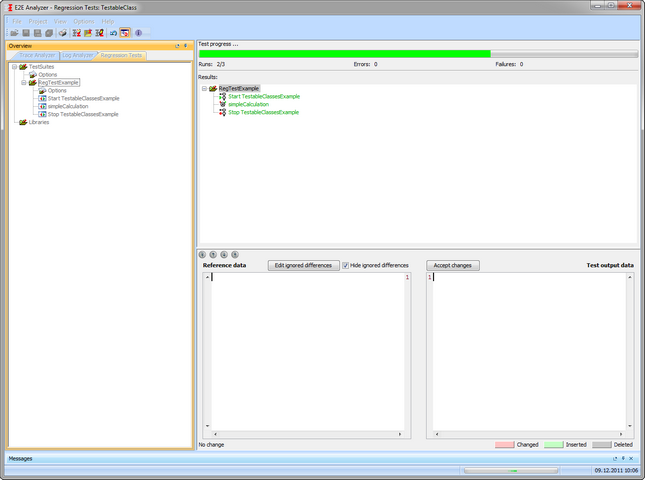645x480 pixels.
Task: Click the Edit ignored differences button
Action: tap(303, 266)
